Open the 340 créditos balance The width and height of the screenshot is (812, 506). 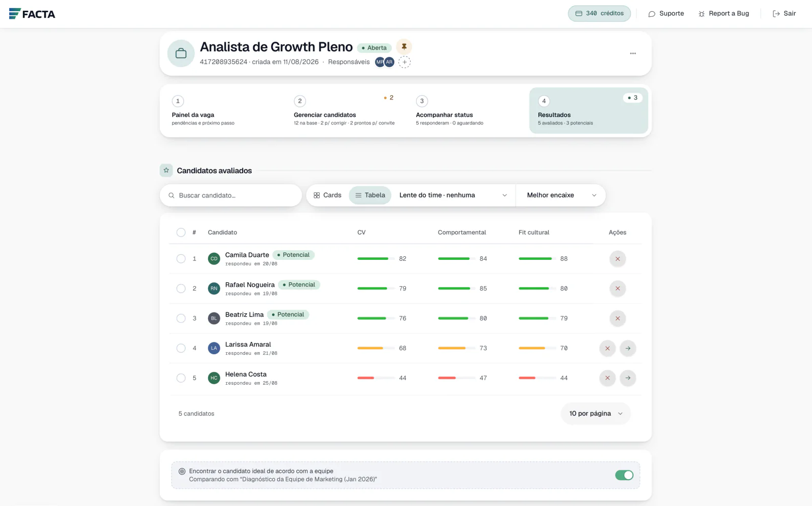[x=599, y=14]
